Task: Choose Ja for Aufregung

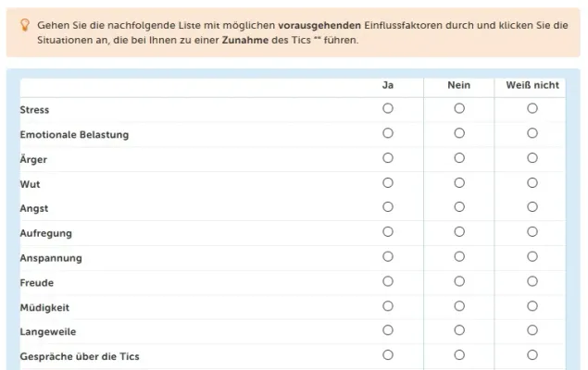Action: (x=388, y=231)
